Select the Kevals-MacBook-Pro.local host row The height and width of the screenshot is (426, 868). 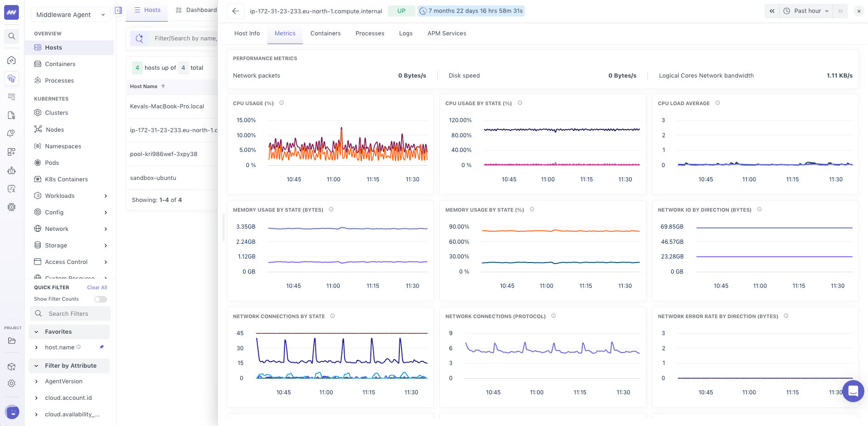click(172, 106)
